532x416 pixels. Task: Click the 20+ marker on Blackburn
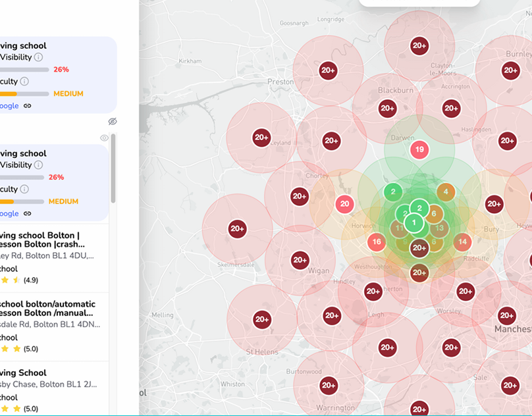[x=387, y=108]
